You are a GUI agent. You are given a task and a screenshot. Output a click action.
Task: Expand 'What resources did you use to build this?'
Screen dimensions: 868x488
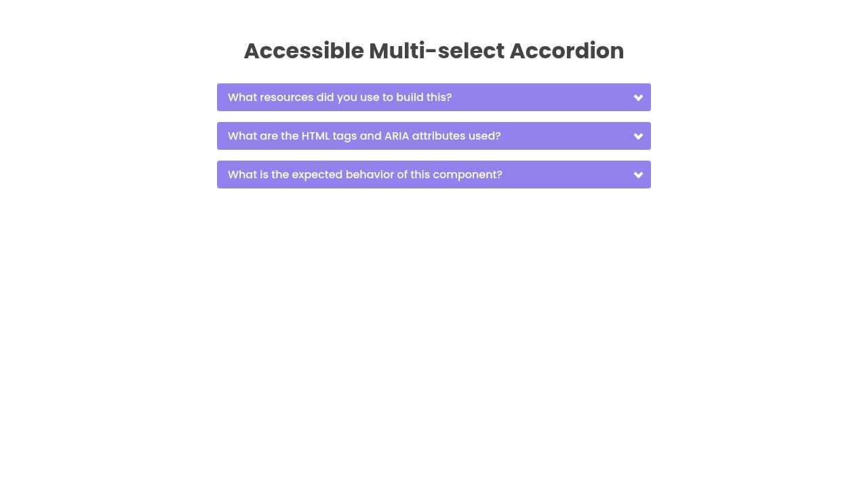434,98
